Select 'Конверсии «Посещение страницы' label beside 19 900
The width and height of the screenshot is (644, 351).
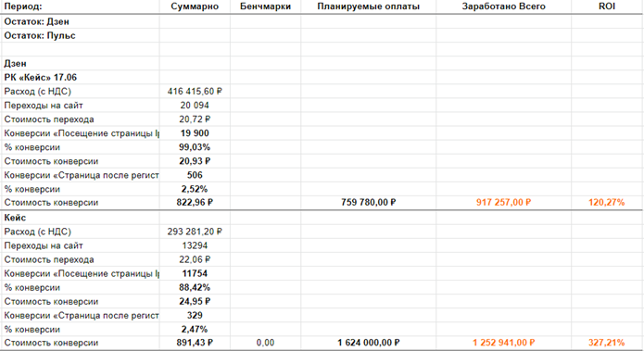pyautogui.click(x=82, y=133)
